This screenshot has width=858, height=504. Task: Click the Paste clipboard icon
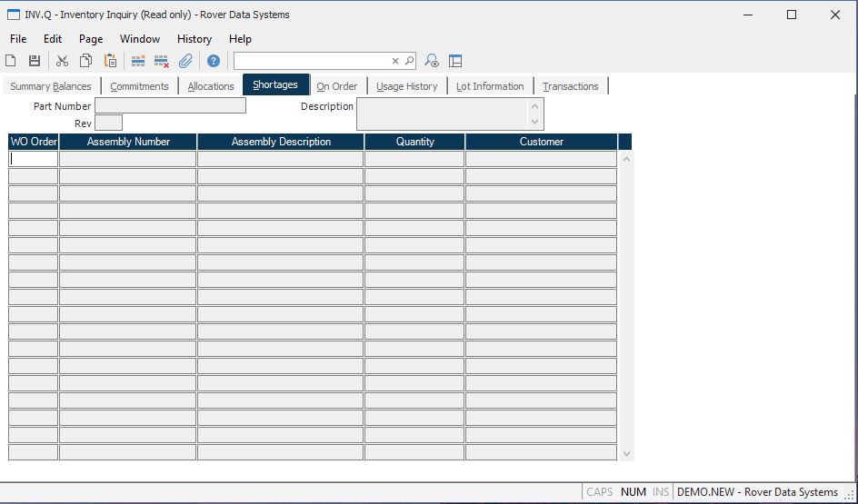(x=110, y=61)
